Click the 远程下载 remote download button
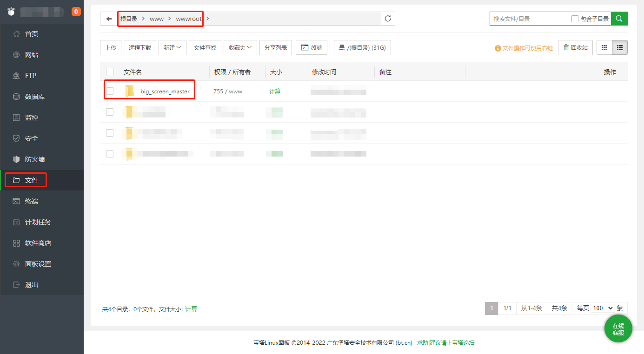The image size is (644, 354). tap(140, 47)
